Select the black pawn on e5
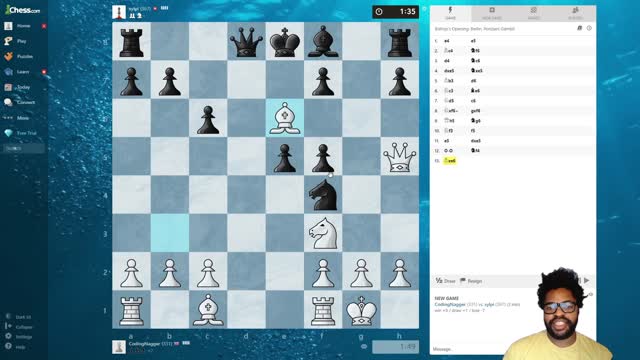 285,156
